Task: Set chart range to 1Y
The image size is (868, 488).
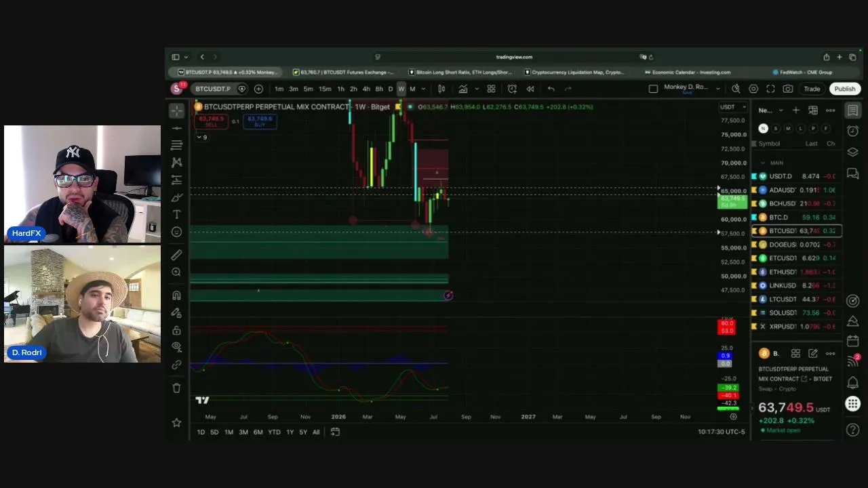Action: click(x=290, y=432)
